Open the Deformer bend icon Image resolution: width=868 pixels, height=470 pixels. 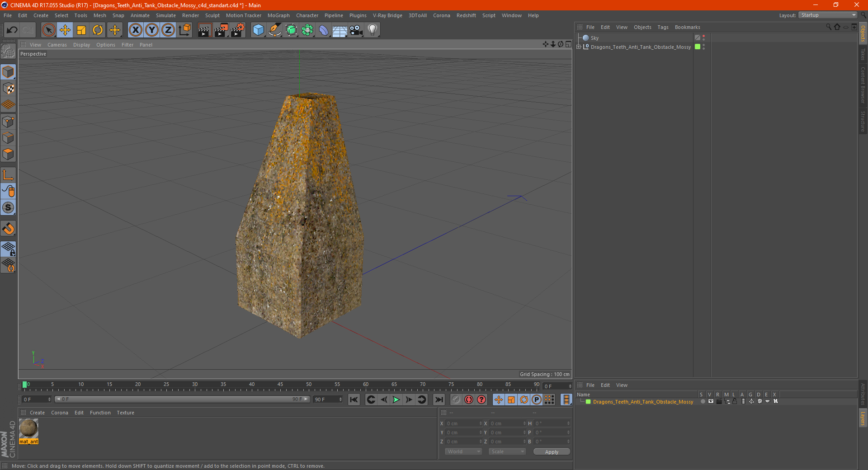coord(324,30)
